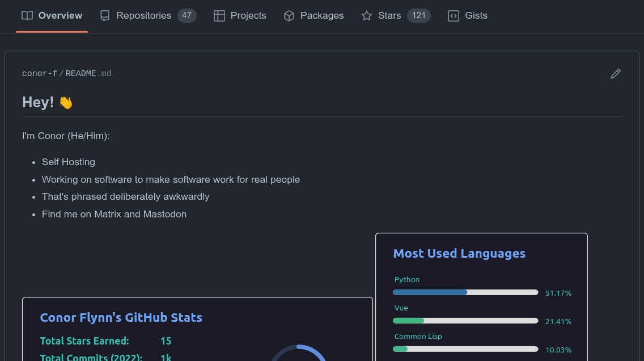
Task: Open the Stars tab
Action: (x=396, y=16)
